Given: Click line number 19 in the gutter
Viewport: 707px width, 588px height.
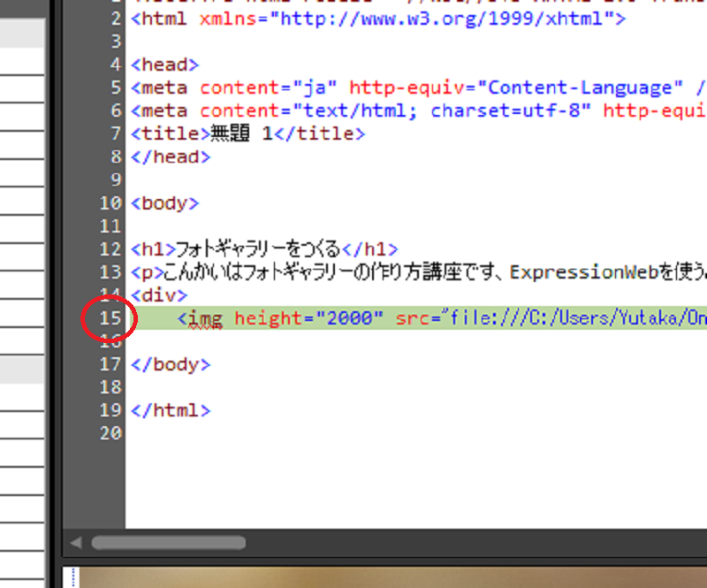Looking at the screenshot, I should (110, 410).
